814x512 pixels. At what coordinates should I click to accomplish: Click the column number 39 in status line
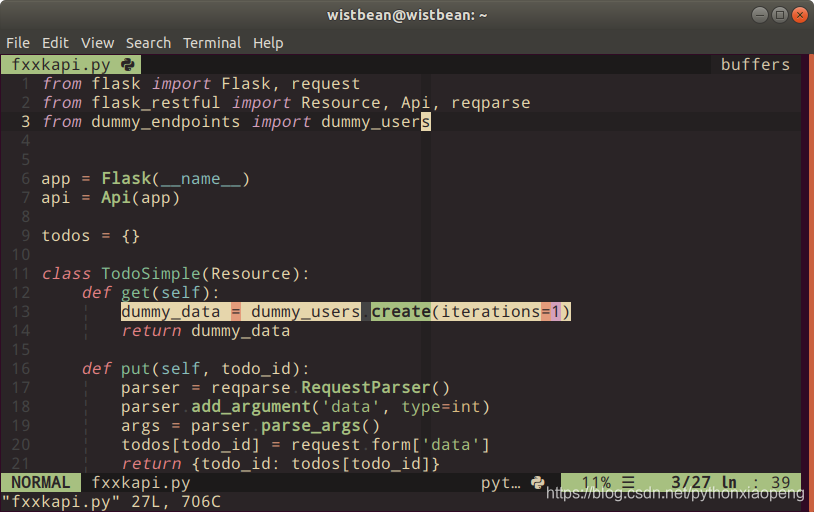(781, 482)
